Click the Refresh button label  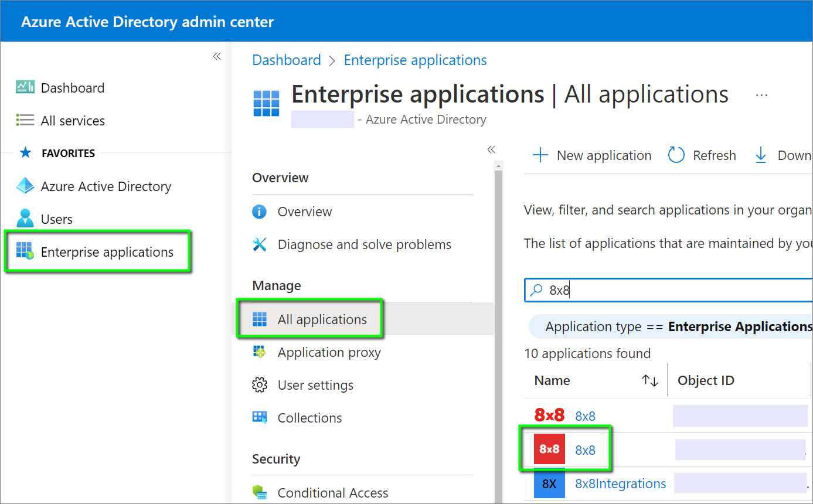[x=714, y=155]
